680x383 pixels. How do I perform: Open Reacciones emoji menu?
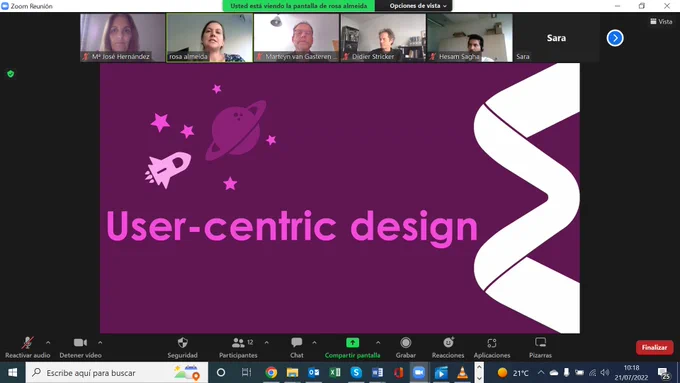pyautogui.click(x=448, y=347)
